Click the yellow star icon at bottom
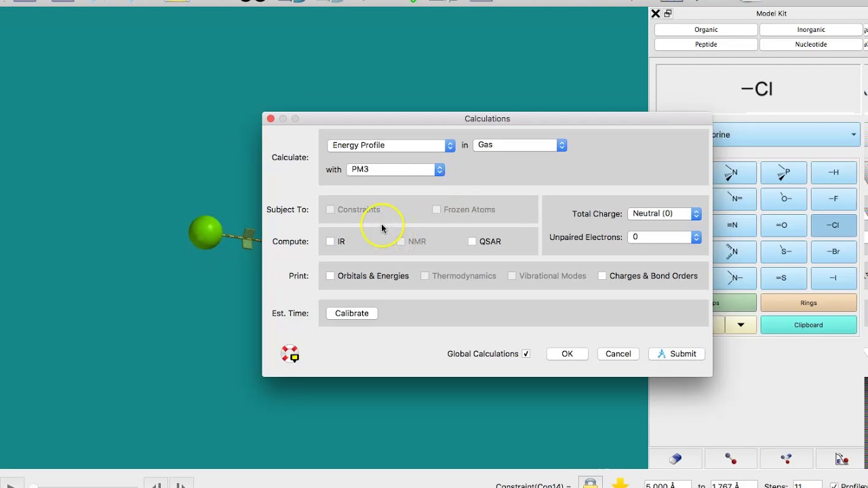 [620, 483]
